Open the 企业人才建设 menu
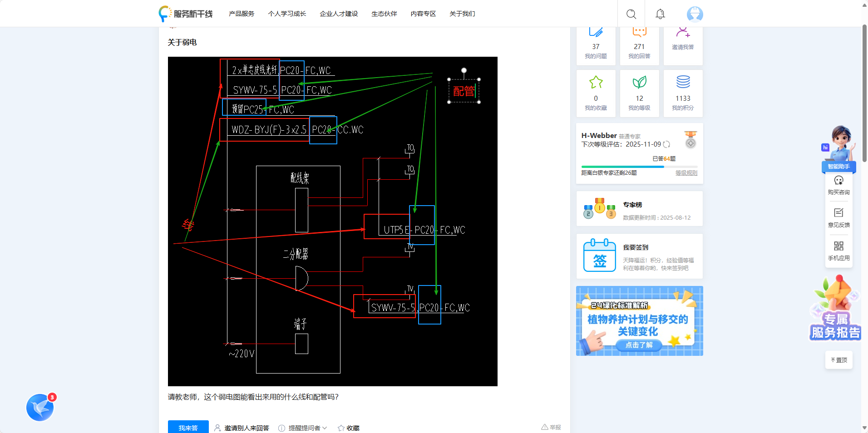Image resolution: width=868 pixels, height=433 pixels. [339, 14]
